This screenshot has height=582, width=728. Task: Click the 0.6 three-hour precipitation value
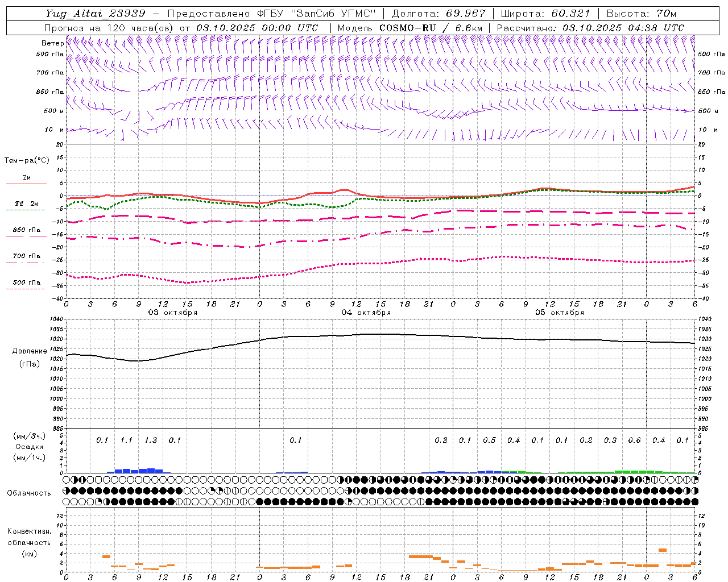(x=634, y=440)
